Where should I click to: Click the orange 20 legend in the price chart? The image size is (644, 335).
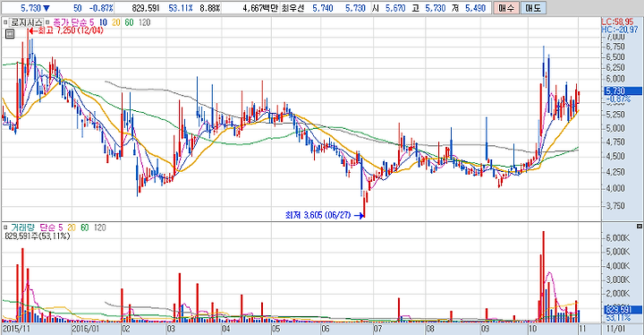(116, 22)
